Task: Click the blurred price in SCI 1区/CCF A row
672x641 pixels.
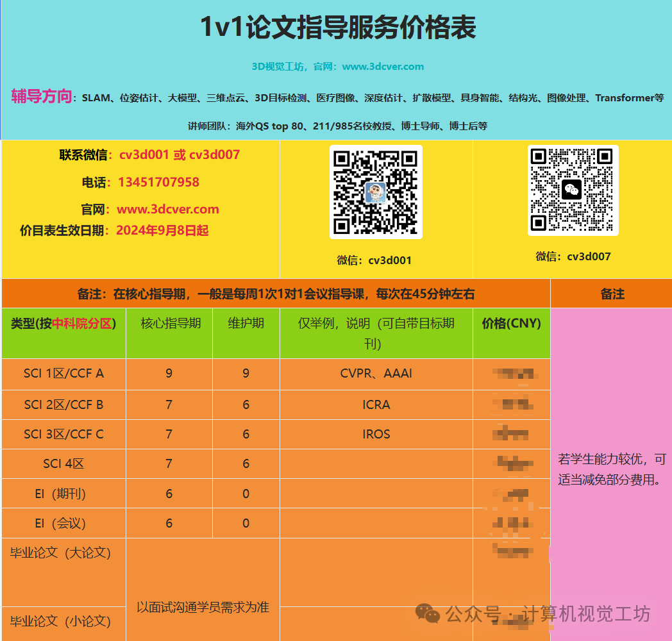Action: [514, 374]
